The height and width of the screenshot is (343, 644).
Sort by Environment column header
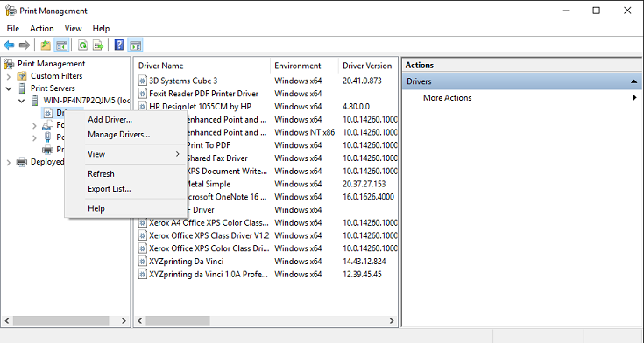[x=305, y=66]
